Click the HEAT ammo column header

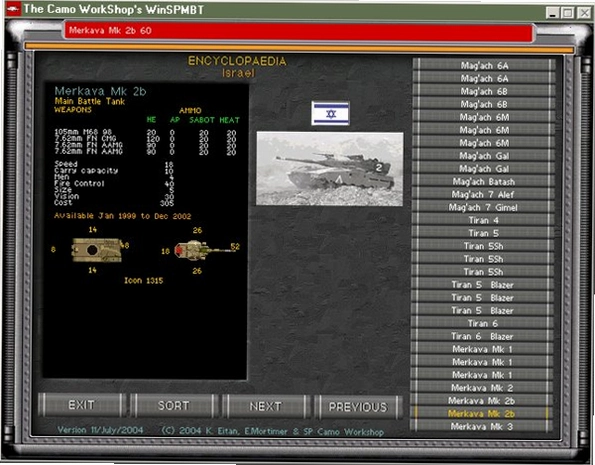(230, 120)
